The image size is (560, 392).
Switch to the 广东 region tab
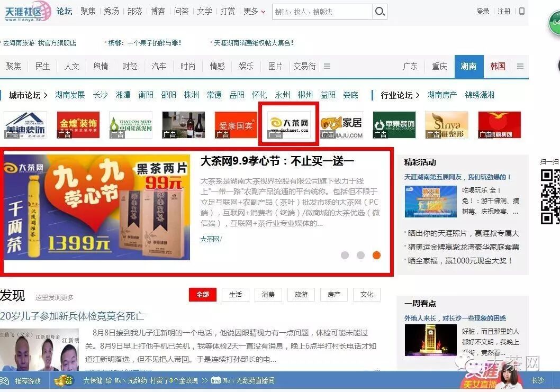point(410,67)
